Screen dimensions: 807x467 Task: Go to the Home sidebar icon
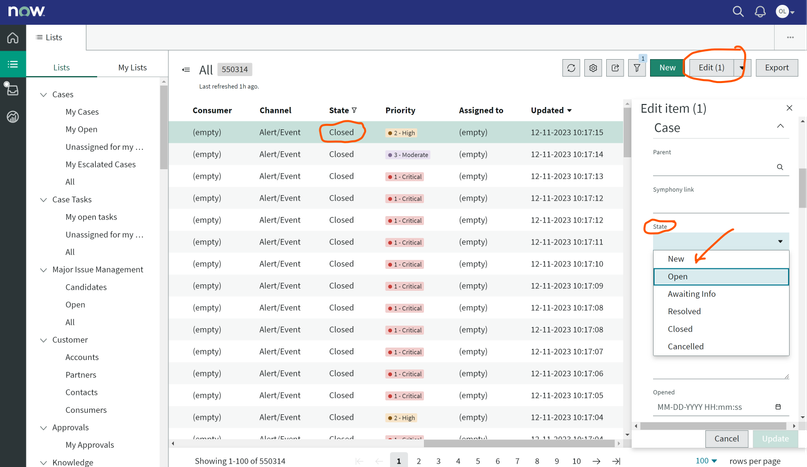(x=13, y=38)
